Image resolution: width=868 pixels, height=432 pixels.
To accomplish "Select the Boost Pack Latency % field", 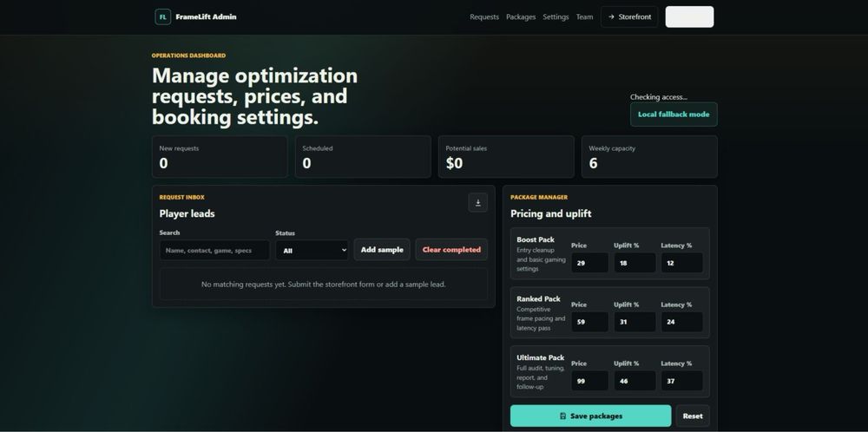I will coord(682,263).
